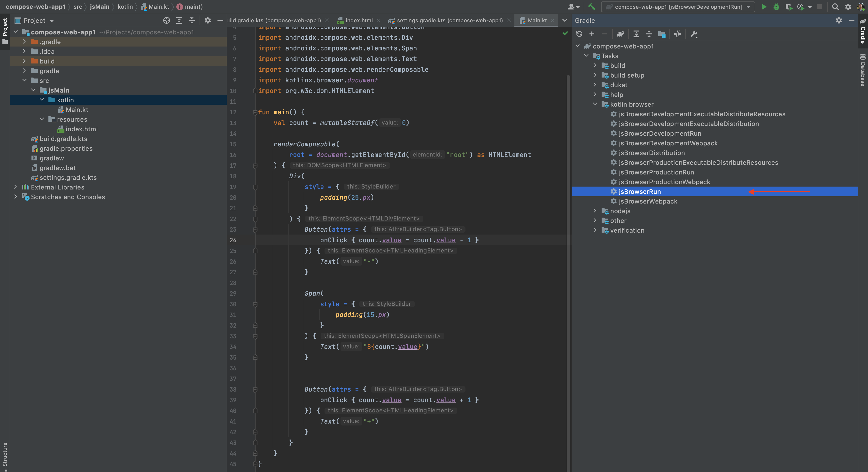Viewport: 868px width, 472px height.
Task: Click the Debug bug icon
Action: pos(776,7)
